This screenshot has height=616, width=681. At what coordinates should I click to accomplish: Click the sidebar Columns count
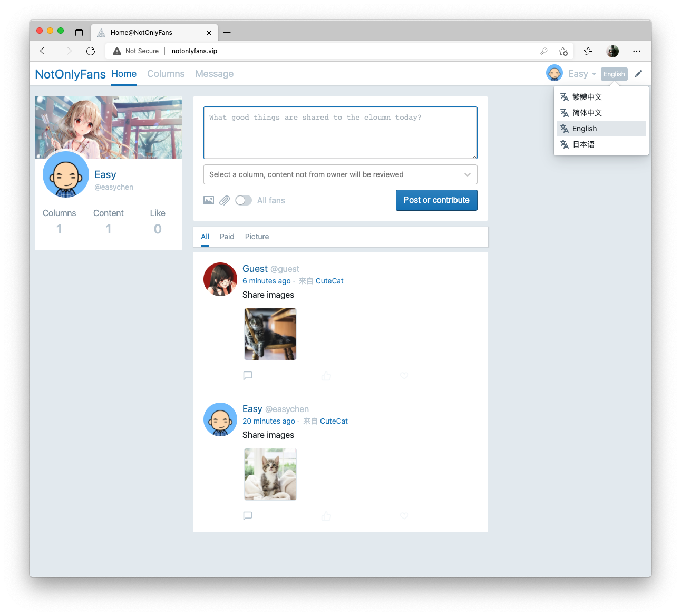[x=59, y=229]
